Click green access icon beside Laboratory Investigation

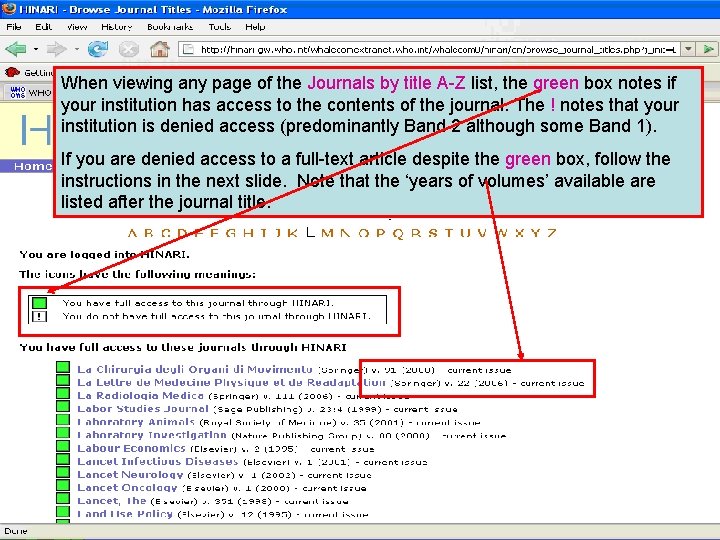point(63,433)
